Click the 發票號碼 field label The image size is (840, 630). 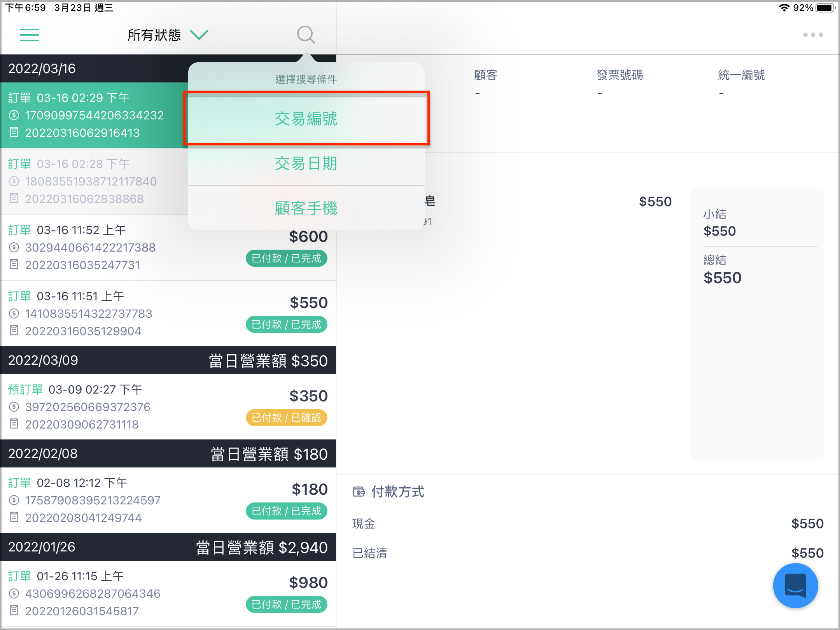point(620,75)
